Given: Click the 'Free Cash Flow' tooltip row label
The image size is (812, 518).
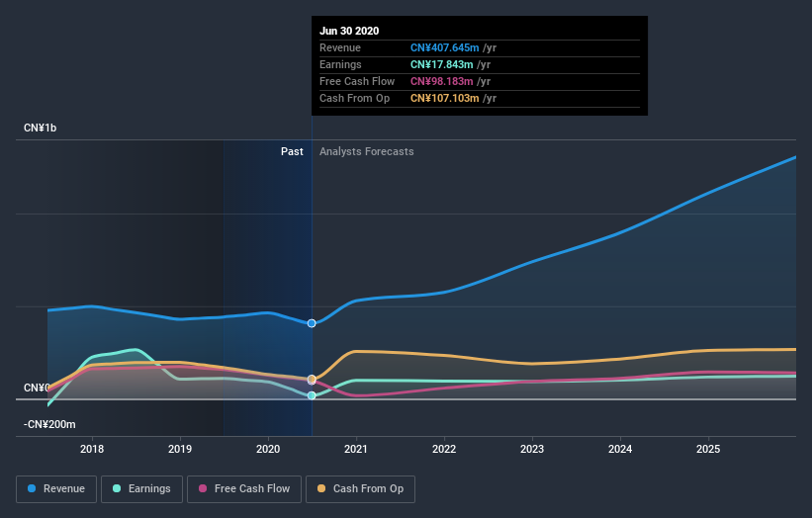Looking at the screenshot, I should [357, 81].
